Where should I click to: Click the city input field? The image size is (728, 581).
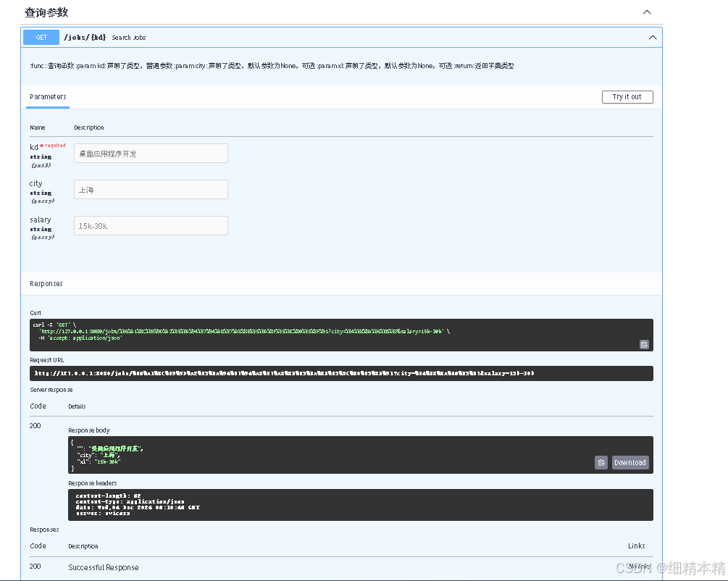tap(151, 190)
